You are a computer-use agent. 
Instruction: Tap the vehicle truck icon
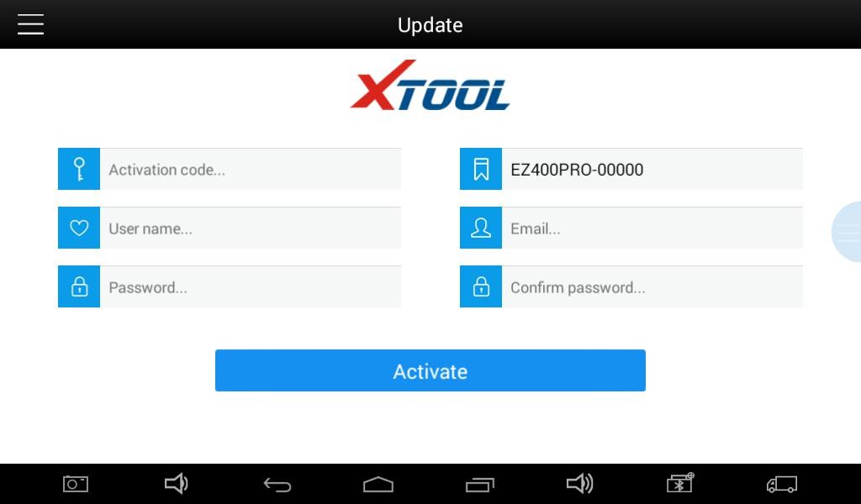781,484
